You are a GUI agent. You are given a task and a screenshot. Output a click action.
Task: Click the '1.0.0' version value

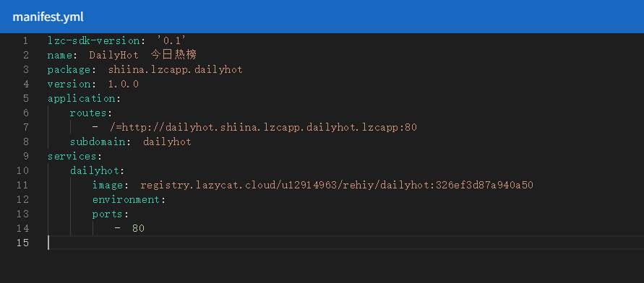coord(123,84)
